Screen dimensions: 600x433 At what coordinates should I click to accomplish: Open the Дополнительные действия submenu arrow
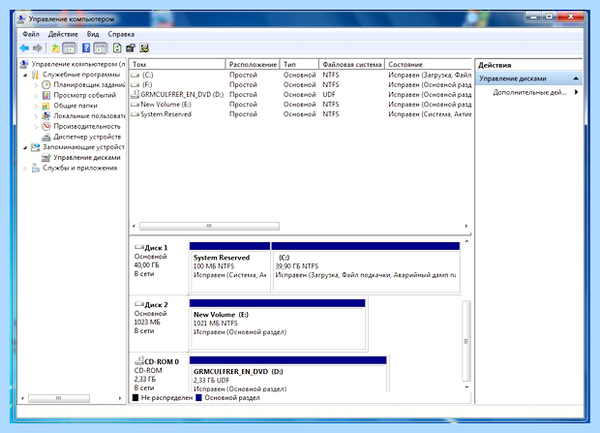(576, 92)
